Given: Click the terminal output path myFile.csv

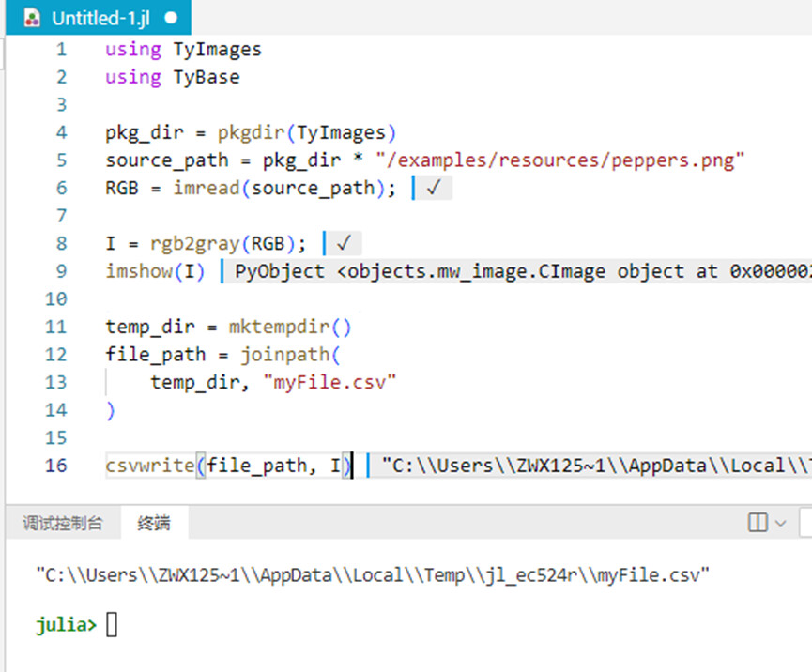Looking at the screenshot, I should click(x=373, y=575).
